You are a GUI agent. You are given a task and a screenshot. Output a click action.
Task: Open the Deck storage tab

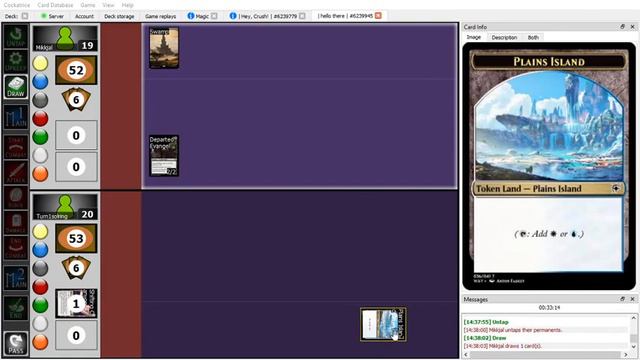pyautogui.click(x=119, y=16)
